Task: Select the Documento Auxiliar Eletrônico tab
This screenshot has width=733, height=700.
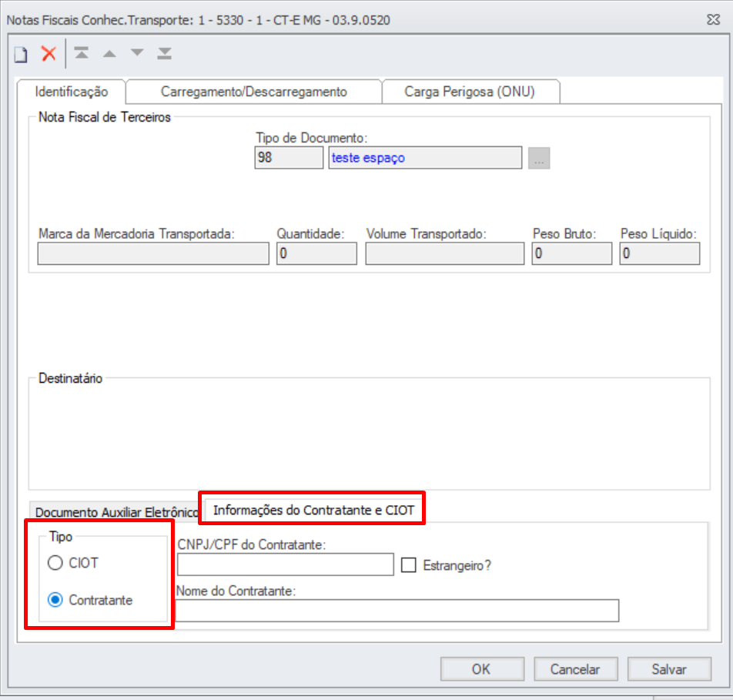Action: pyautogui.click(x=115, y=511)
